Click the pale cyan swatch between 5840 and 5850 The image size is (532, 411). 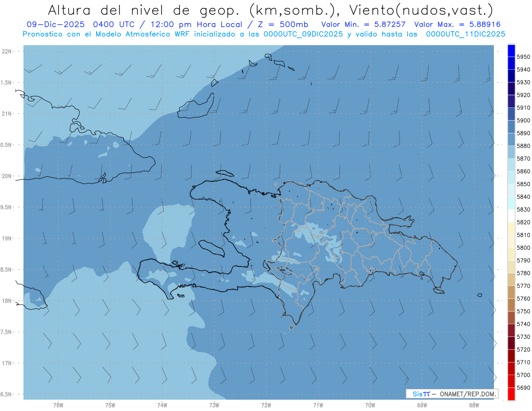coord(511,190)
